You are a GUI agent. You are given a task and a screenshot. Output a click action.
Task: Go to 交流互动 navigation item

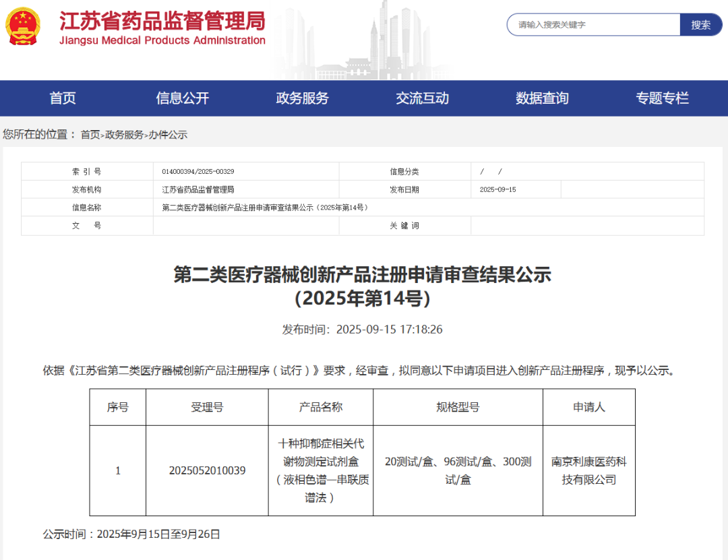click(x=423, y=98)
